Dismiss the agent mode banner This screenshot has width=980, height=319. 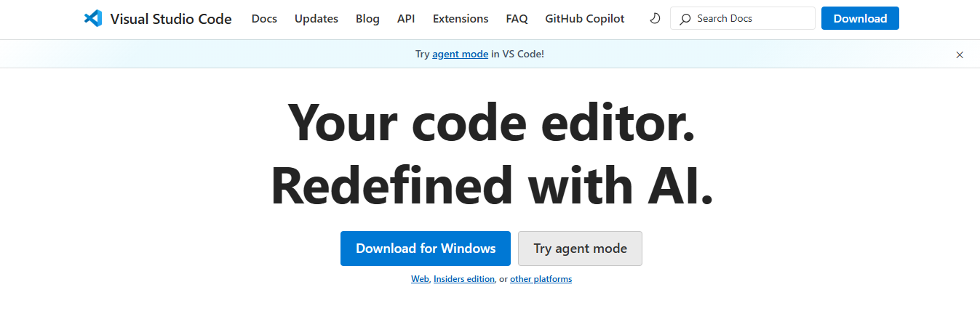[x=960, y=54]
